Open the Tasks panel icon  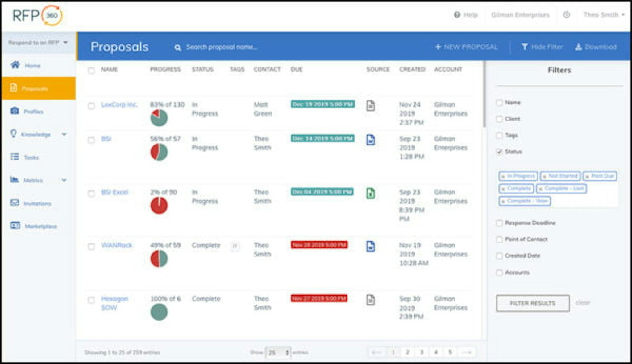(15, 157)
